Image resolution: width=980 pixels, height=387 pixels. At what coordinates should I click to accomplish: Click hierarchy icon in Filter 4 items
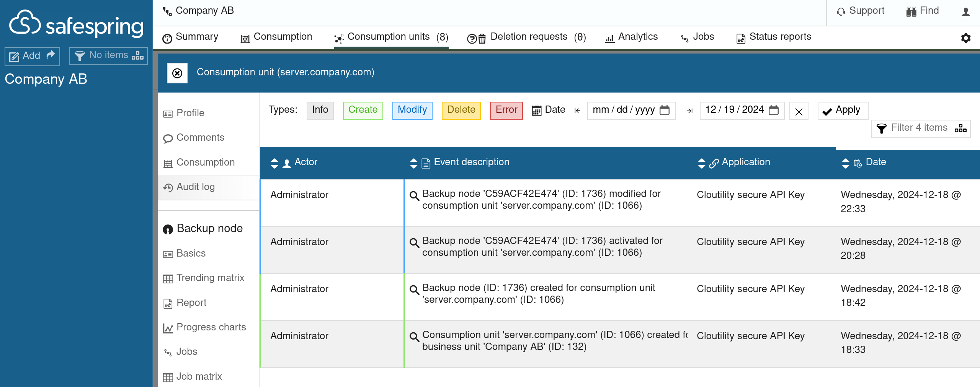click(x=960, y=128)
